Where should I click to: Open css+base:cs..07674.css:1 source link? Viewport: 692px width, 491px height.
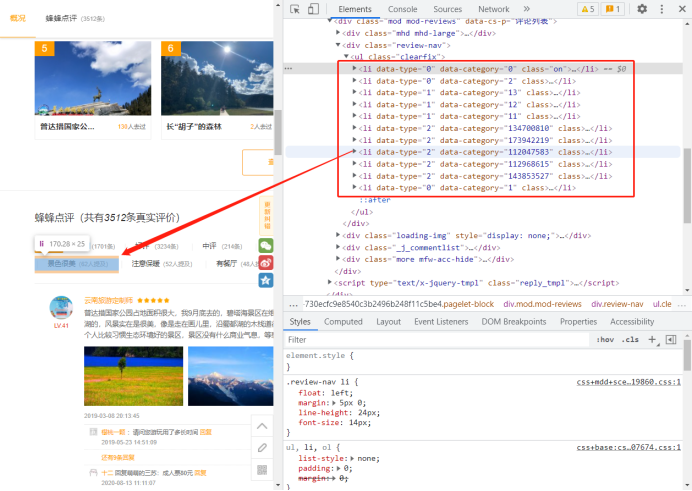(x=628, y=447)
